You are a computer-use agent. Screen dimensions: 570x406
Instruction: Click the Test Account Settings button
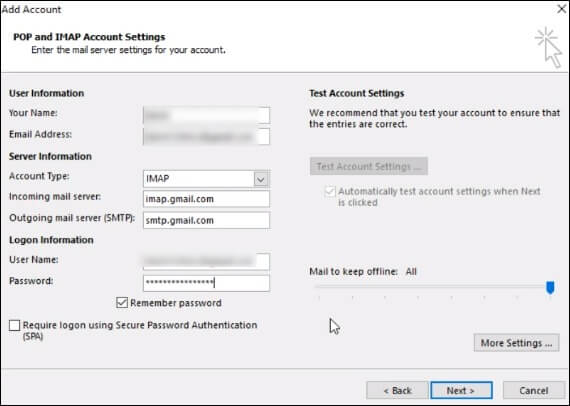[369, 166]
